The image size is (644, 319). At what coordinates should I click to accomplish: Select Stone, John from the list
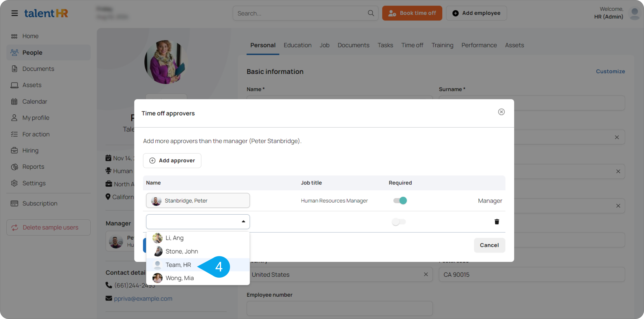pyautogui.click(x=198, y=251)
